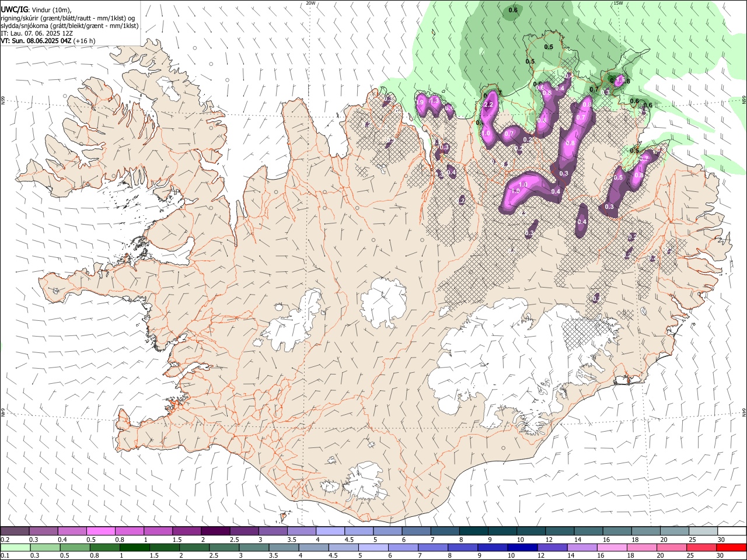Pick the lavender 4–4.5 snow scale swatch

tap(330, 531)
